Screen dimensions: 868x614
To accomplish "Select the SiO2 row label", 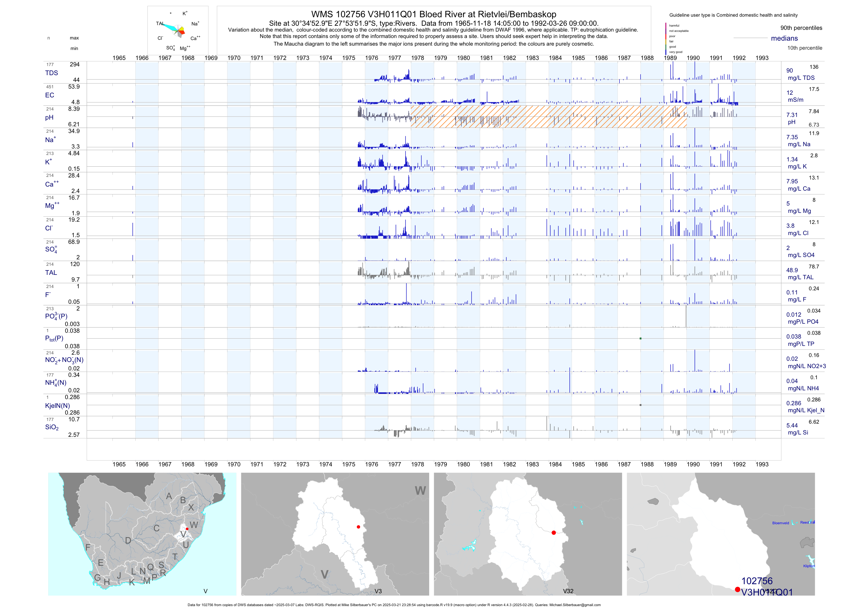I will 52,427.
